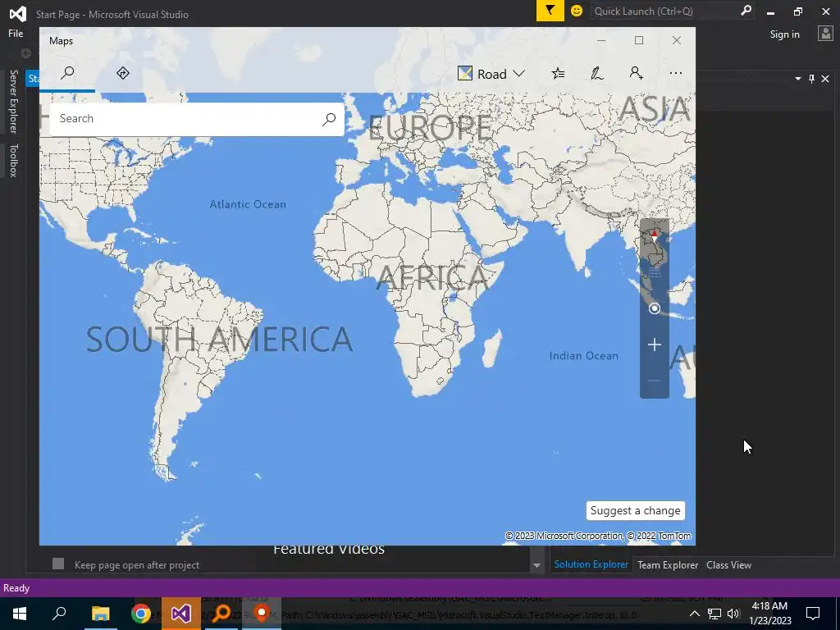This screenshot has width=840, height=630.
Task: Switch to the Solution Explorer tab
Action: [x=591, y=564]
